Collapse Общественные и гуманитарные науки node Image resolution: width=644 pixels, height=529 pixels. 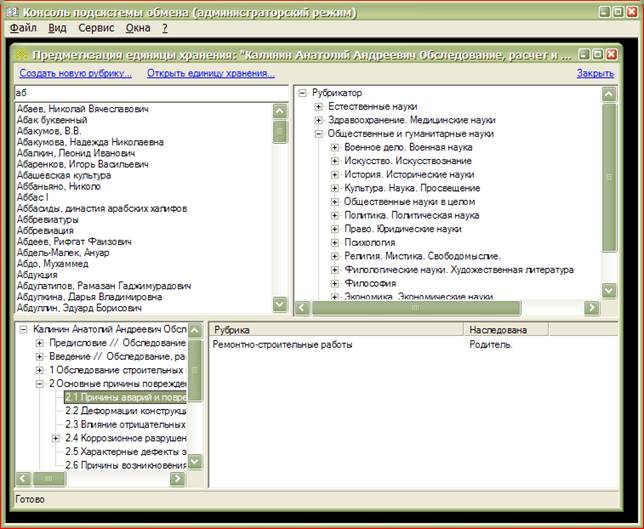pos(319,133)
